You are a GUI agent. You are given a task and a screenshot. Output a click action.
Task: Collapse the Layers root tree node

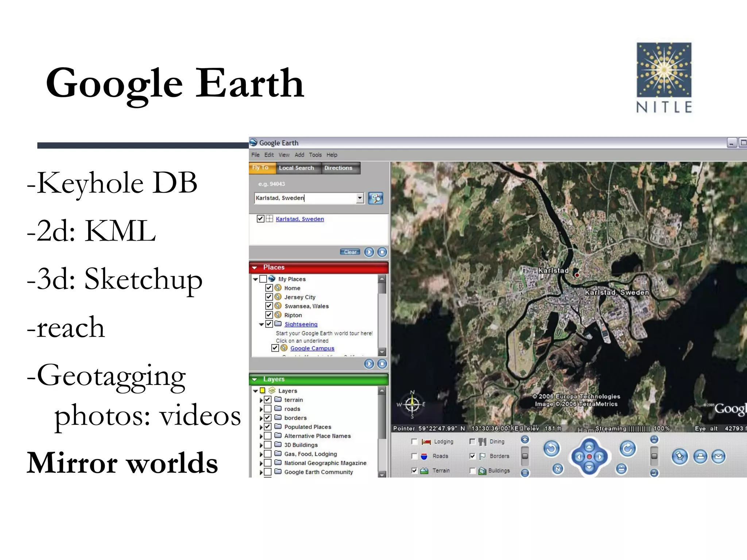(x=255, y=391)
